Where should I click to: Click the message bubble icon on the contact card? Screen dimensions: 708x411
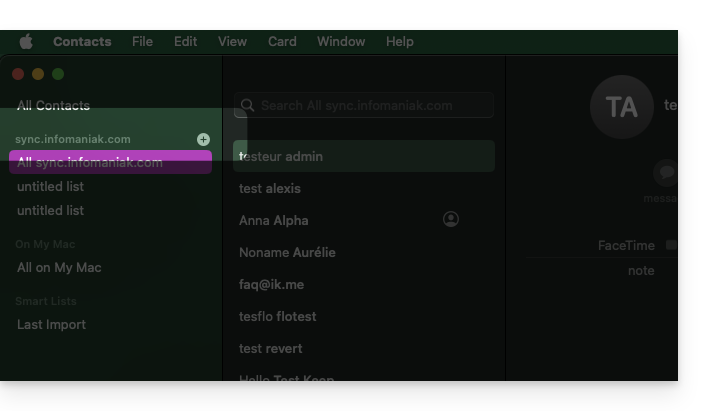666,173
